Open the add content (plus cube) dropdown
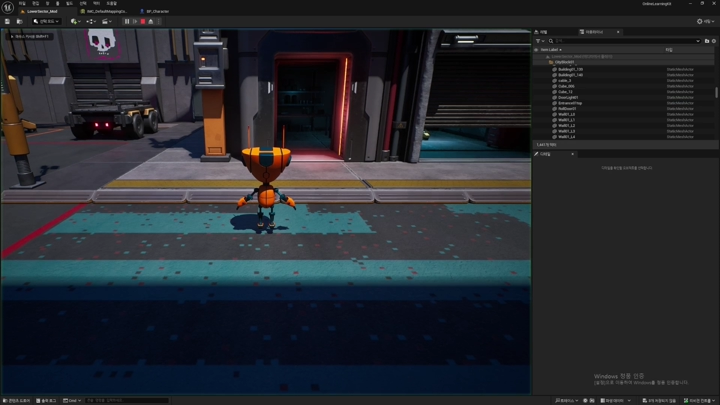This screenshot has width=720, height=405. (75, 22)
